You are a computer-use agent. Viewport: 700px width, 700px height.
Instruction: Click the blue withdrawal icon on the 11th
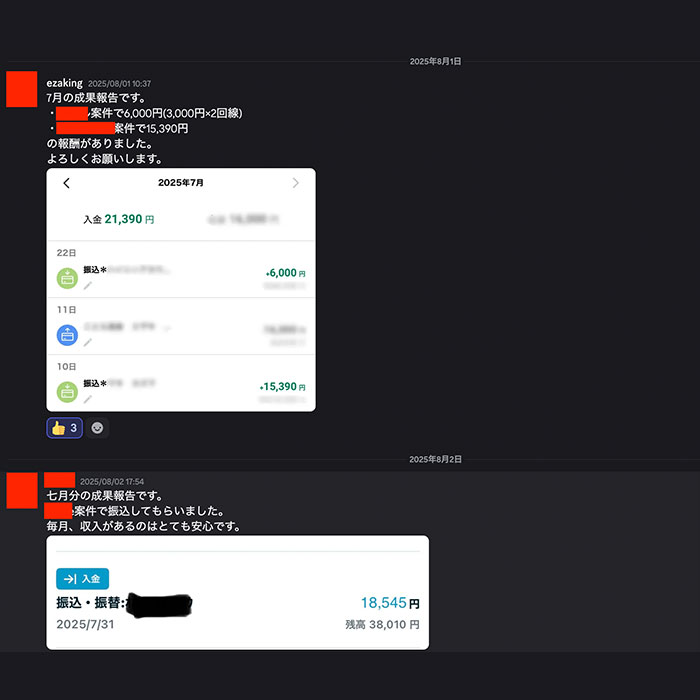(x=67, y=335)
